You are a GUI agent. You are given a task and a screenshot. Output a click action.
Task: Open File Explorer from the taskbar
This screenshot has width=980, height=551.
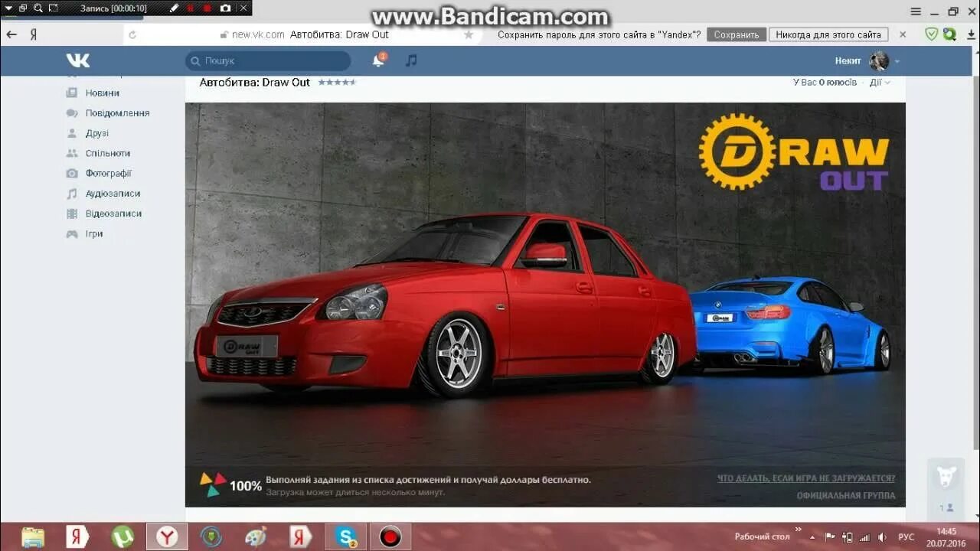(x=33, y=536)
